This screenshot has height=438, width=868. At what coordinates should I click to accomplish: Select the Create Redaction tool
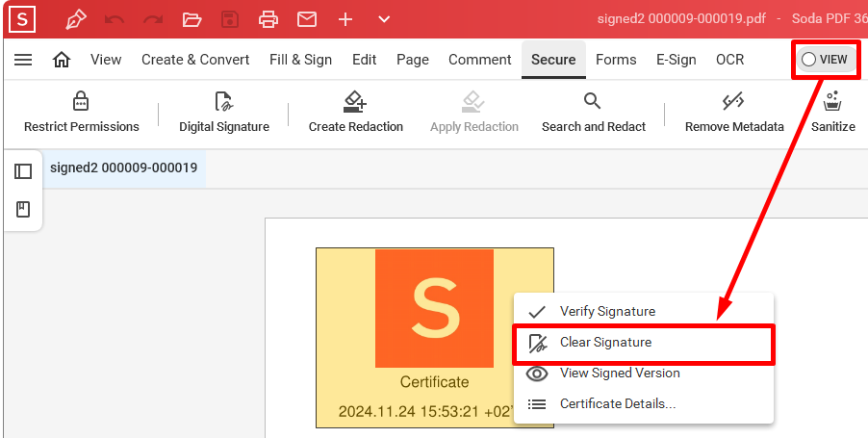tap(355, 113)
